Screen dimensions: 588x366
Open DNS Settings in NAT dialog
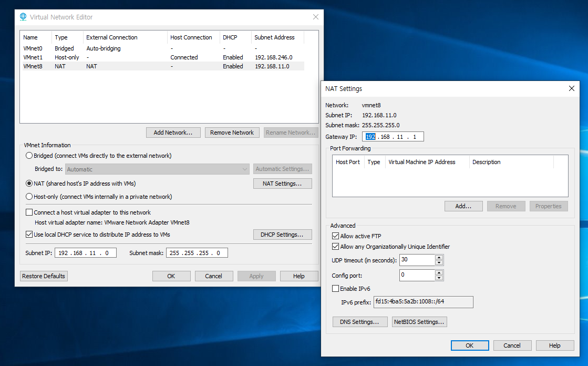[360, 322]
